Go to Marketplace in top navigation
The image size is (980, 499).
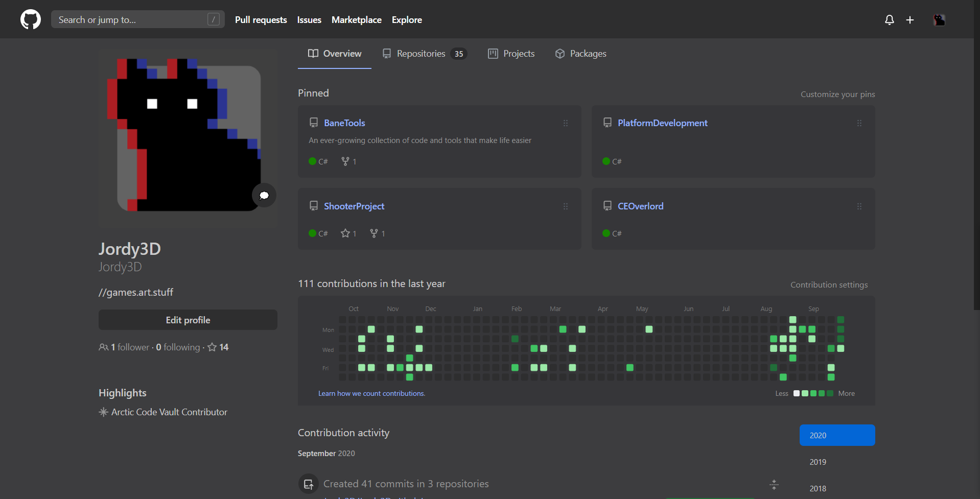click(357, 19)
